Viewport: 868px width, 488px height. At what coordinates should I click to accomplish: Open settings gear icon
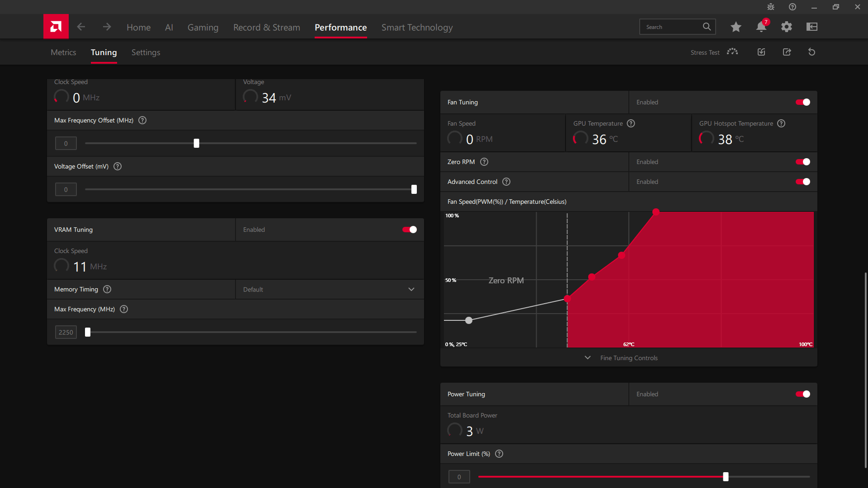point(787,27)
